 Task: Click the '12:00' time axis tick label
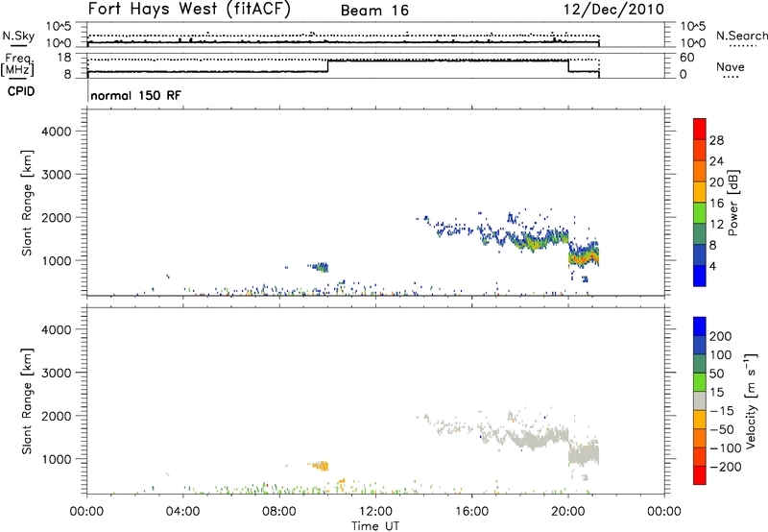point(375,512)
